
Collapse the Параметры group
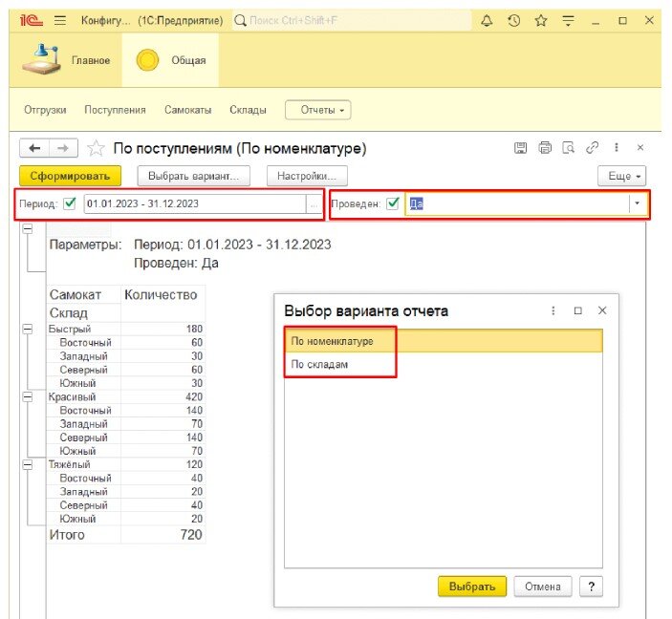click(x=28, y=228)
